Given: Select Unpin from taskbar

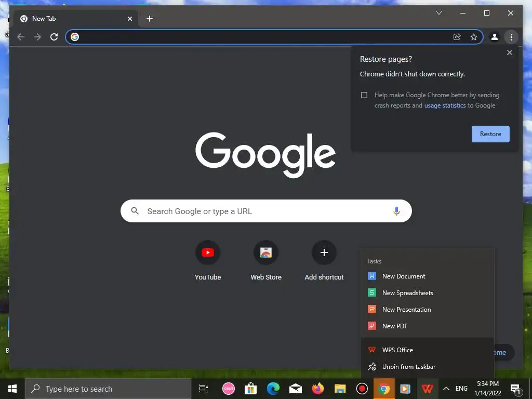Looking at the screenshot, I should coord(428,366).
